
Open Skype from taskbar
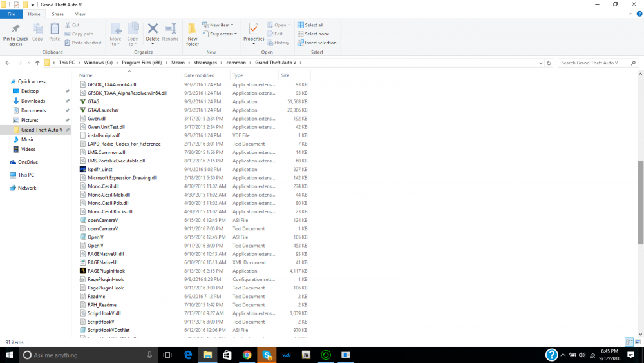pyautogui.click(x=267, y=355)
